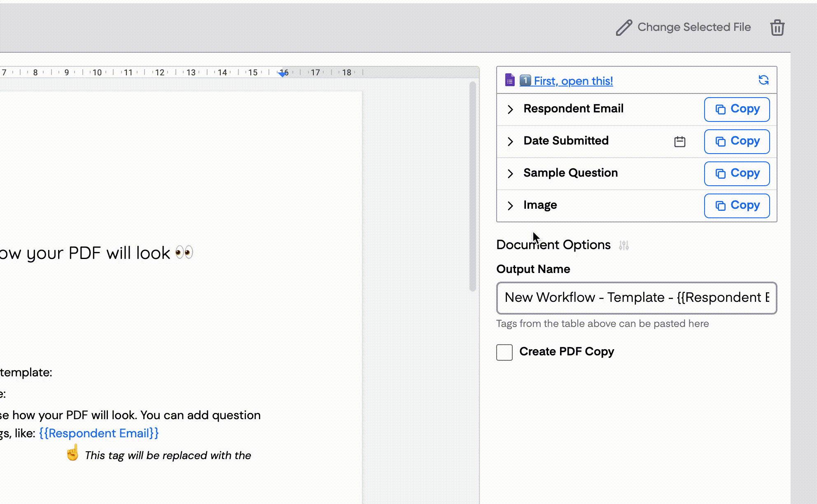817x504 pixels.
Task: Click copy icon in Image row
Action: [720, 206]
